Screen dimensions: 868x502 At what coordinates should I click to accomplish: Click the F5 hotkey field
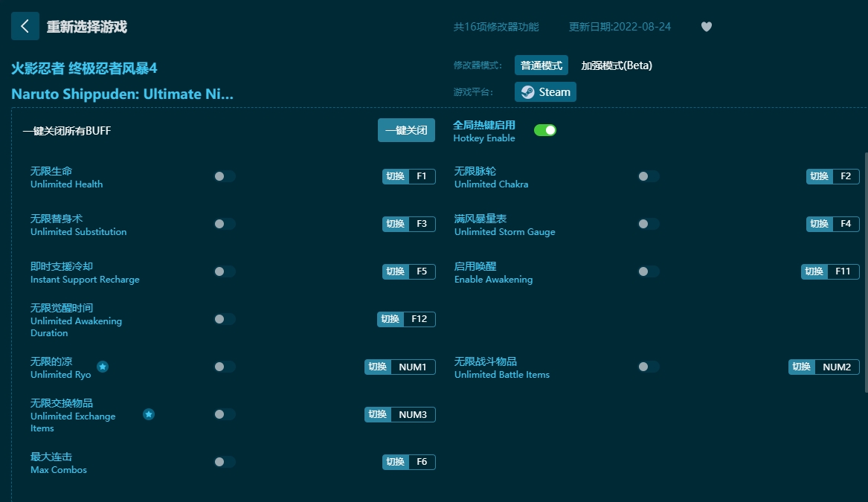point(422,271)
